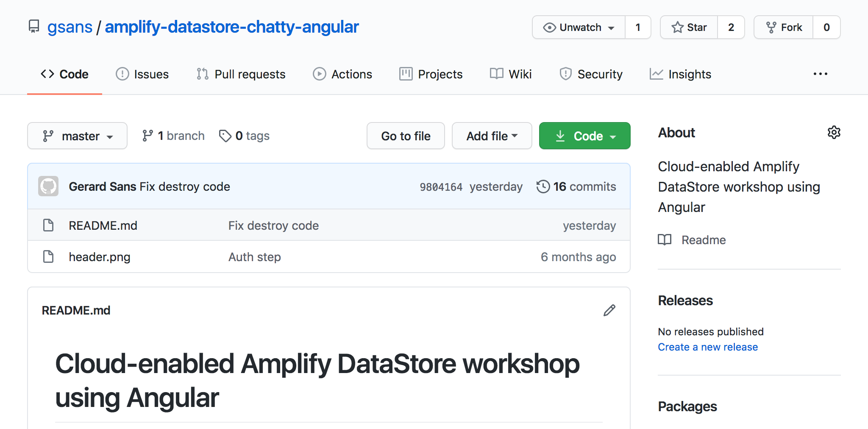Open the Insights tab
Screen dimensions: 868x429
(x=680, y=74)
